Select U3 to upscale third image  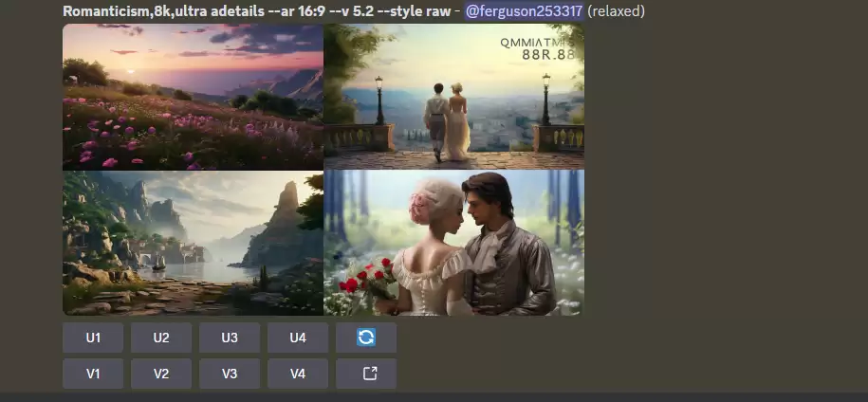tap(230, 338)
